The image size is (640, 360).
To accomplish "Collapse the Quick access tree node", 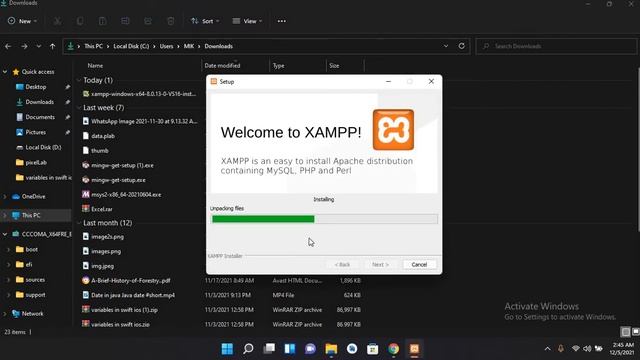I will 5,72.
